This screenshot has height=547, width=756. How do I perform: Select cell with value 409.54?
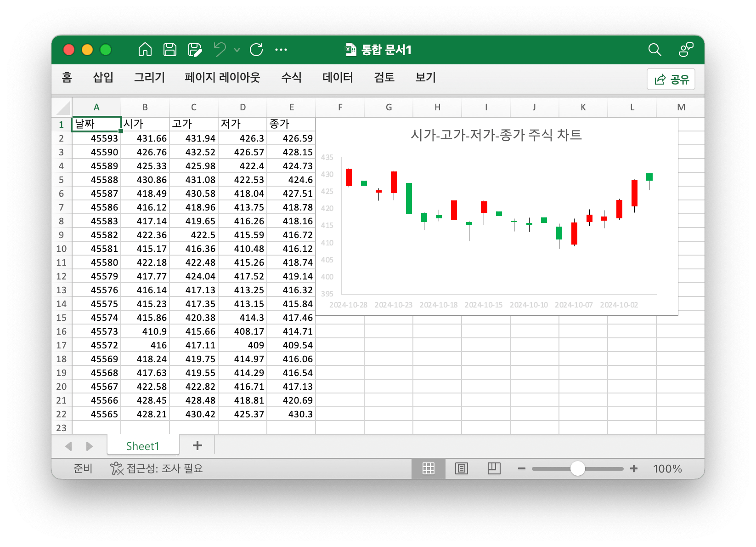pos(291,345)
